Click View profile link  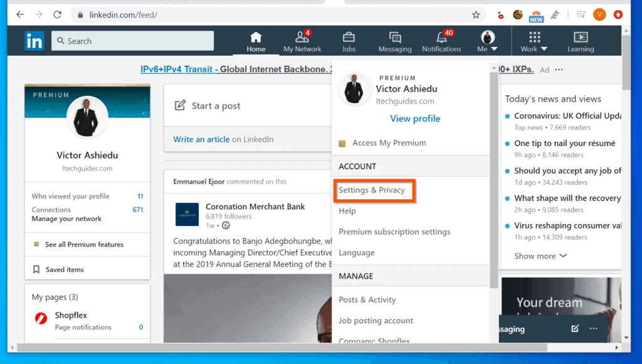pos(415,118)
